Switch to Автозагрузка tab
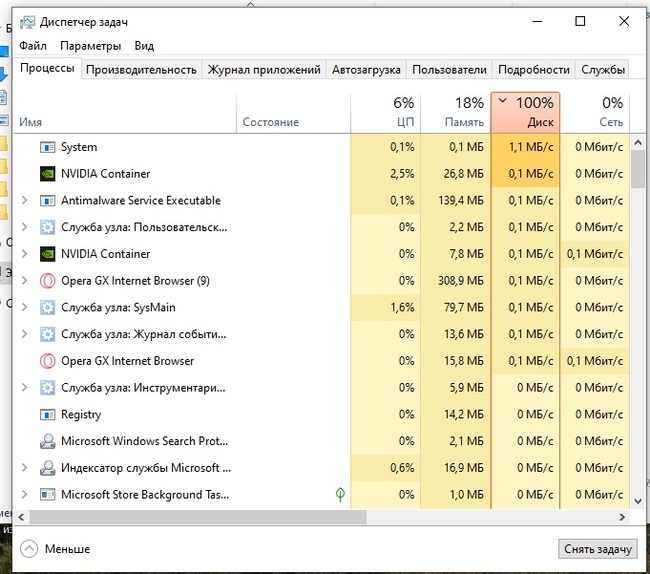650x574 pixels. (366, 70)
